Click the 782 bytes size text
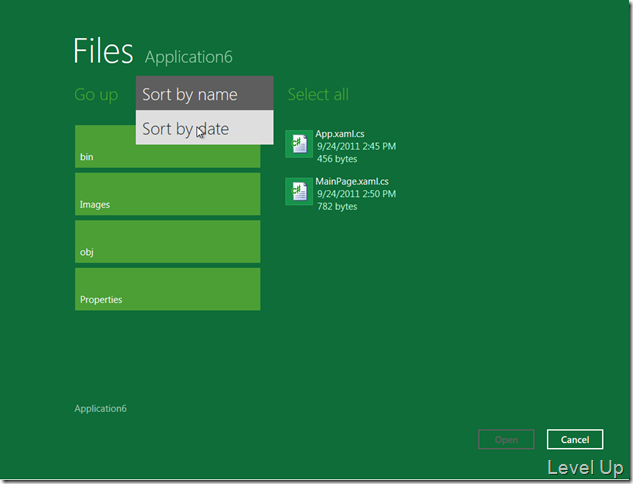Viewport: 633px width, 484px height. [x=337, y=207]
